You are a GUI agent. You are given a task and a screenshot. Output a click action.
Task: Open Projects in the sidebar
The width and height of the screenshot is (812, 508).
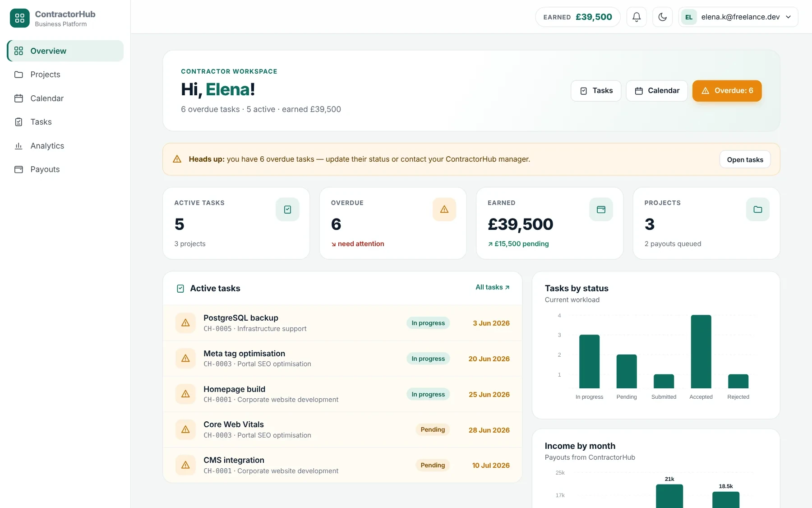(x=65, y=75)
